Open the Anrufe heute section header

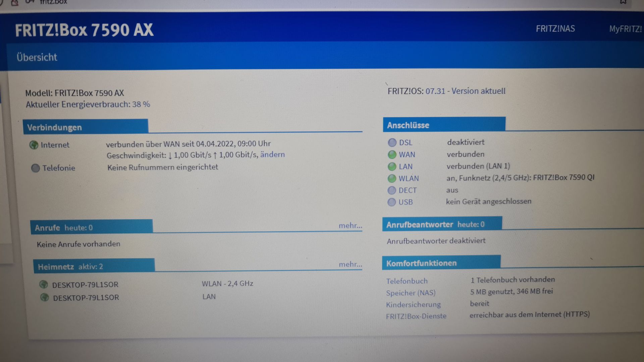pyautogui.click(x=91, y=227)
